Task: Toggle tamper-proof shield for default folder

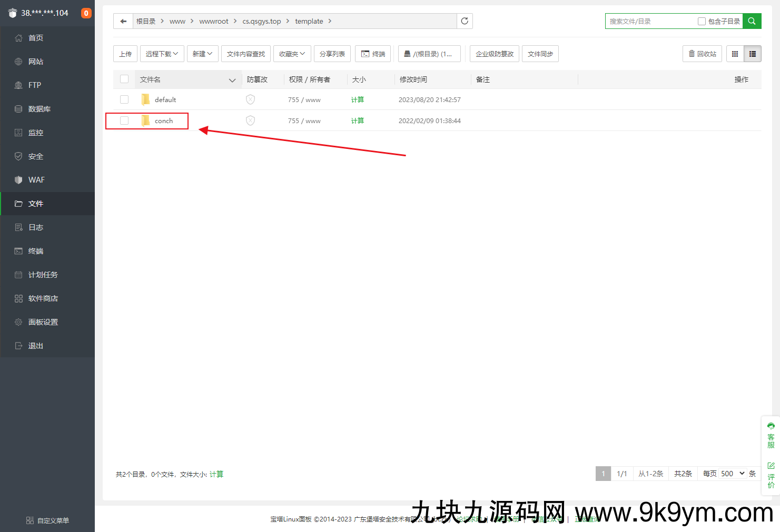Action: [250, 99]
